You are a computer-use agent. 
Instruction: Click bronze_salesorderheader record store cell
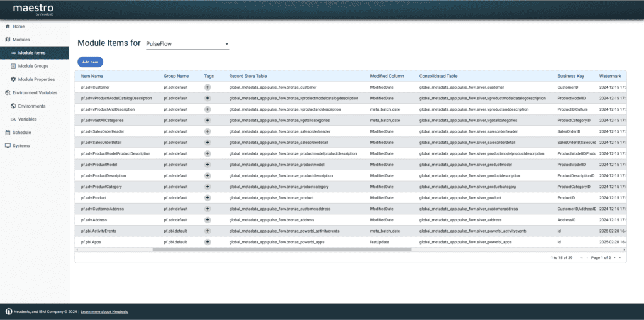point(280,131)
